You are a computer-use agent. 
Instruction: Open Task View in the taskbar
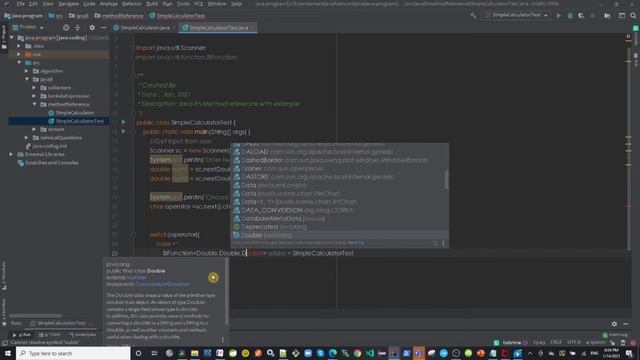tap(154, 353)
